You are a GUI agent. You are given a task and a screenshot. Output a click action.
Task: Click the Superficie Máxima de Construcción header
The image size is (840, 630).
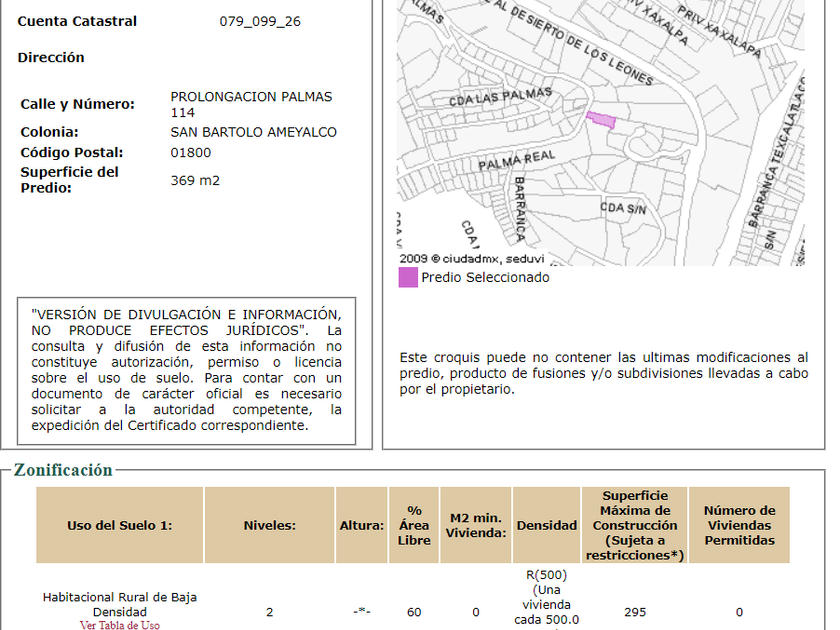[635, 525]
